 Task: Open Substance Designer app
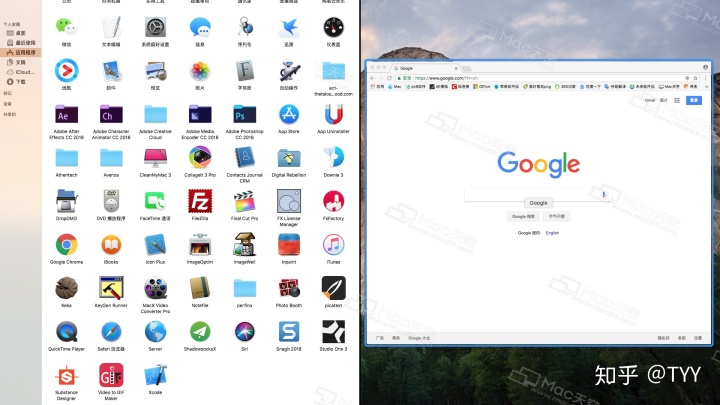point(66,377)
